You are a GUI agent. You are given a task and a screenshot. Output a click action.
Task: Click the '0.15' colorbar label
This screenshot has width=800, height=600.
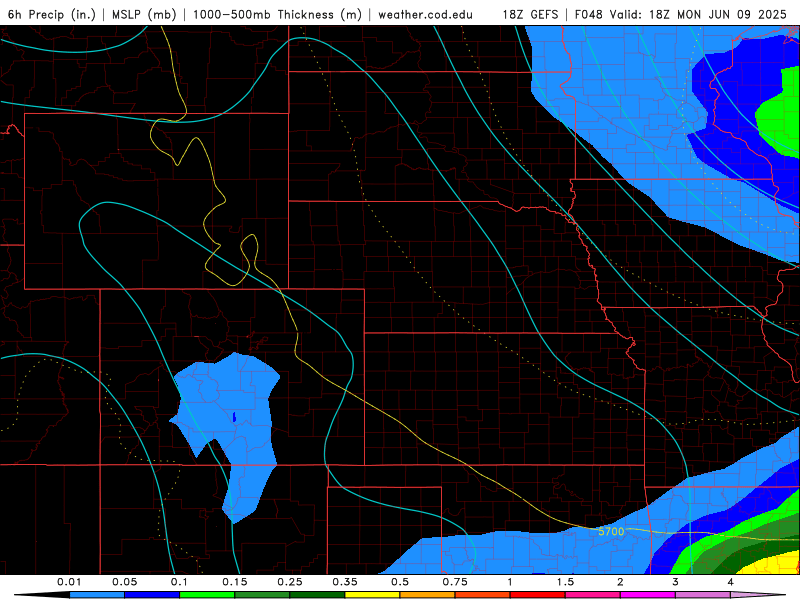235,582
